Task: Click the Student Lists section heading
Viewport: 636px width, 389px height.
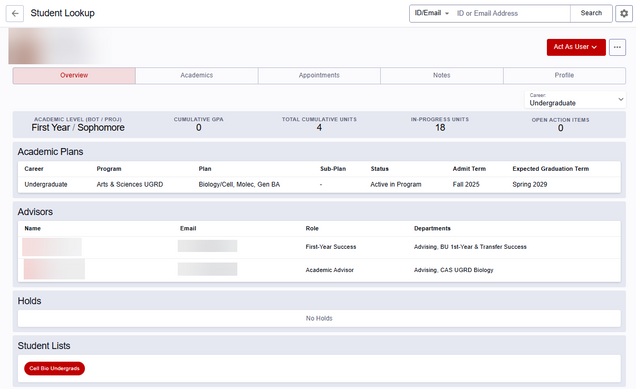Action: pos(44,346)
